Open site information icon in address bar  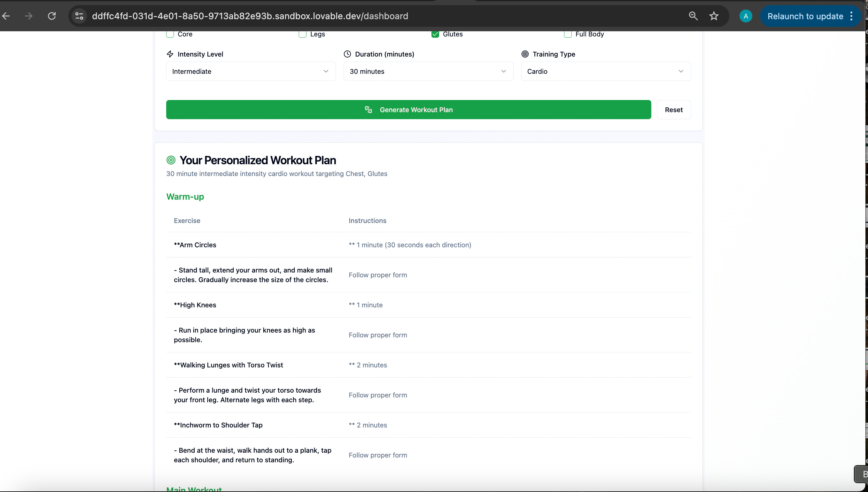point(79,16)
